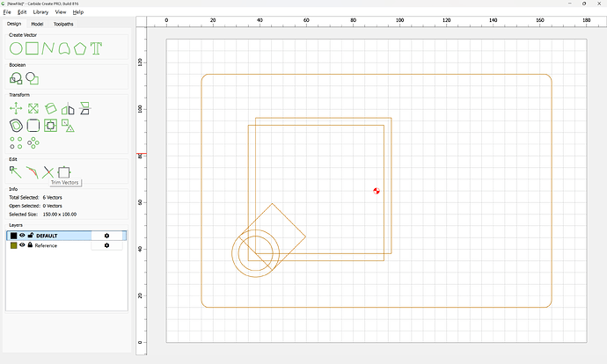Open DEFAULT layer settings gear
Image resolution: width=607 pixels, height=364 pixels.
pyautogui.click(x=106, y=236)
